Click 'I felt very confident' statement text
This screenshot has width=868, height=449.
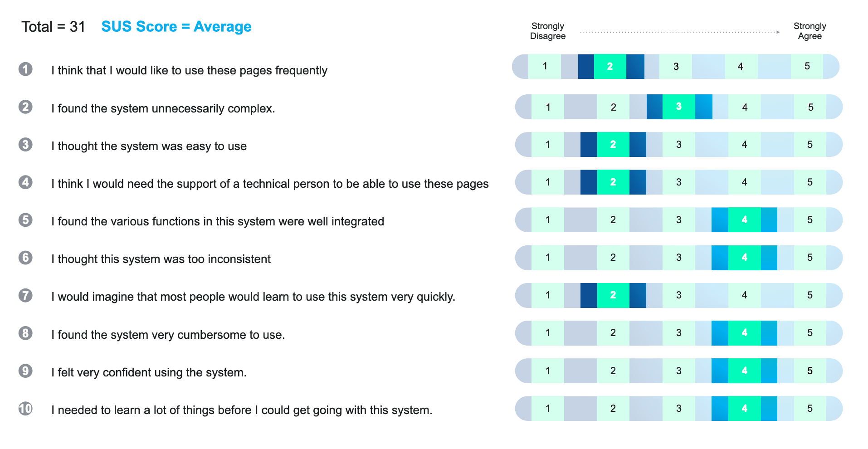click(x=149, y=372)
